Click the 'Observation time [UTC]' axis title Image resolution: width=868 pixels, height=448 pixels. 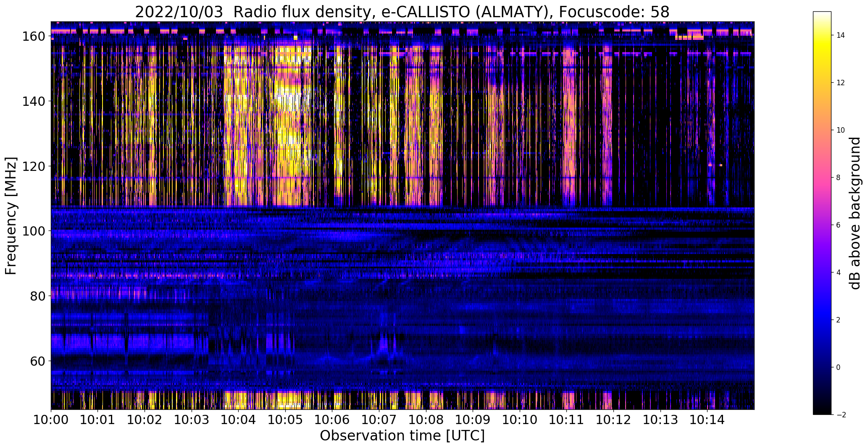point(402,436)
